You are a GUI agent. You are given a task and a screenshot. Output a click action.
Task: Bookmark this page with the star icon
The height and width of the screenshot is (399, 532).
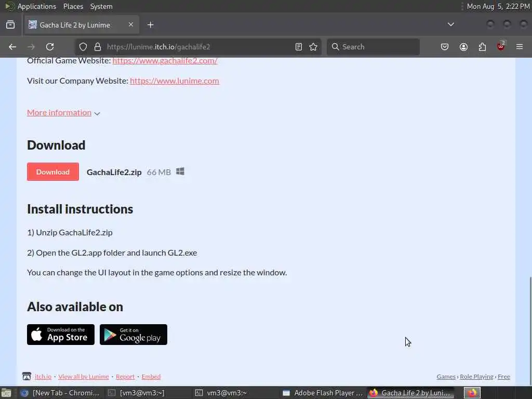pyautogui.click(x=313, y=47)
